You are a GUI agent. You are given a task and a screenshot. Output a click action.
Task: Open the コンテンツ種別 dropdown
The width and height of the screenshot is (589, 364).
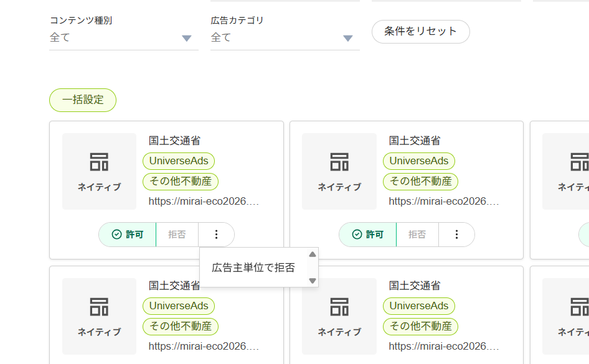(123, 38)
